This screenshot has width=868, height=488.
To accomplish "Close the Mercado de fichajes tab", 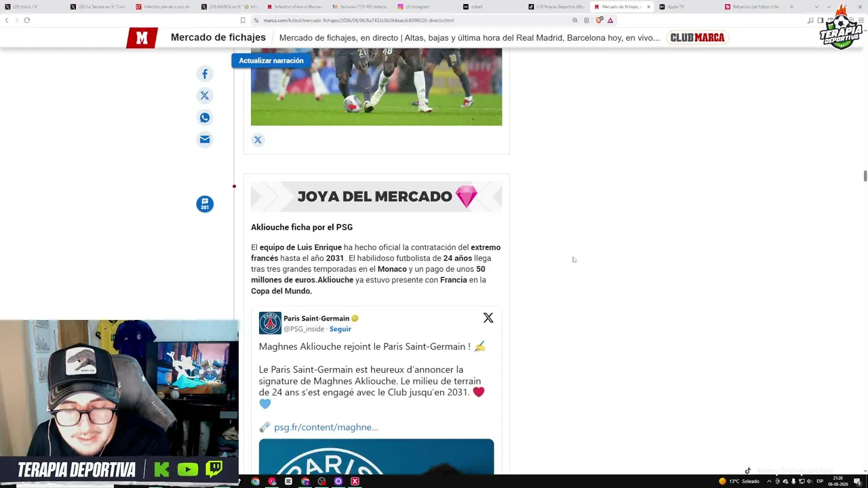I will (x=648, y=7).
